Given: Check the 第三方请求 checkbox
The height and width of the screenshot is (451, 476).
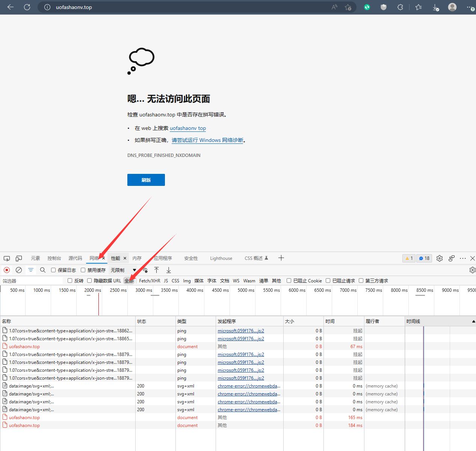Looking at the screenshot, I should click(361, 281).
